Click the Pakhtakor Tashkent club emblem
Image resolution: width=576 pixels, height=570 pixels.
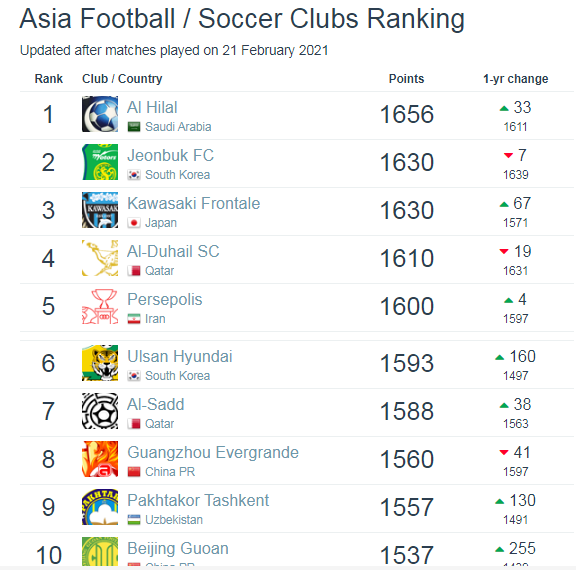[100, 507]
